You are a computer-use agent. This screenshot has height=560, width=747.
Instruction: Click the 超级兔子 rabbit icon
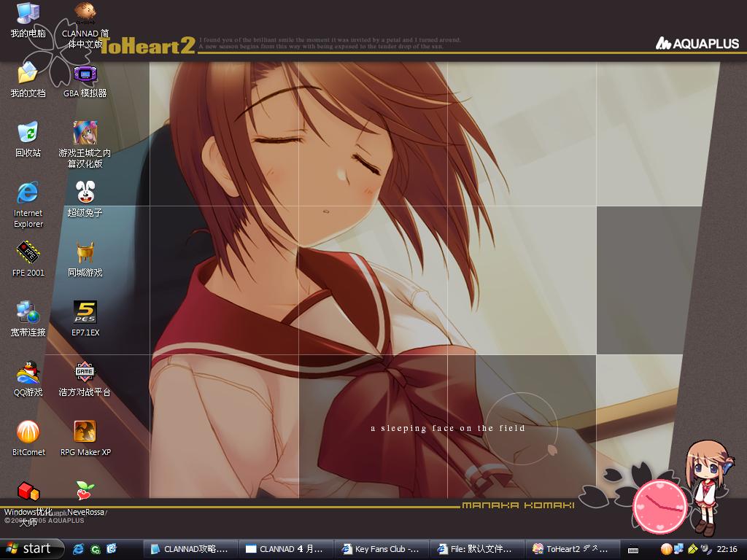tap(85, 200)
